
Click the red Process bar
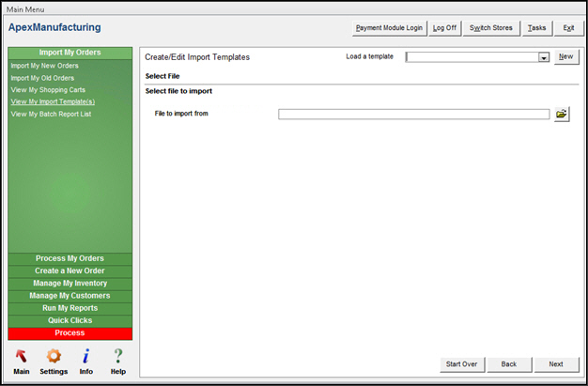pos(70,333)
